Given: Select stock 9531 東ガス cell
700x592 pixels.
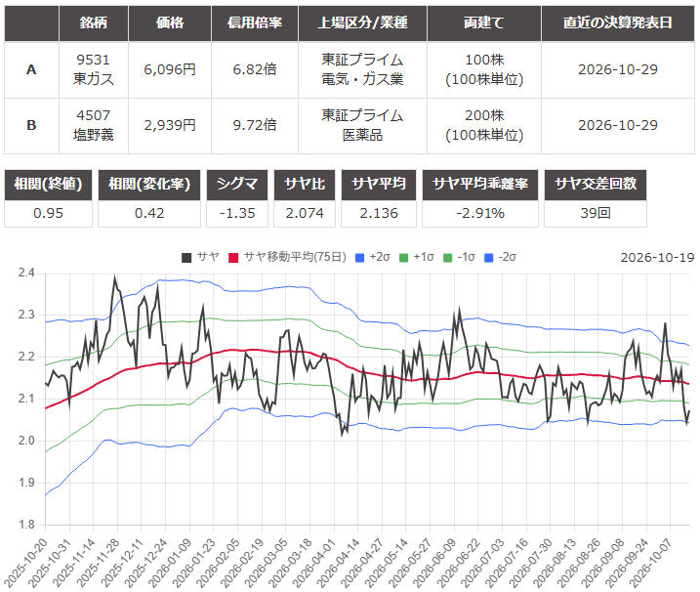Looking at the screenshot, I should [x=94, y=69].
